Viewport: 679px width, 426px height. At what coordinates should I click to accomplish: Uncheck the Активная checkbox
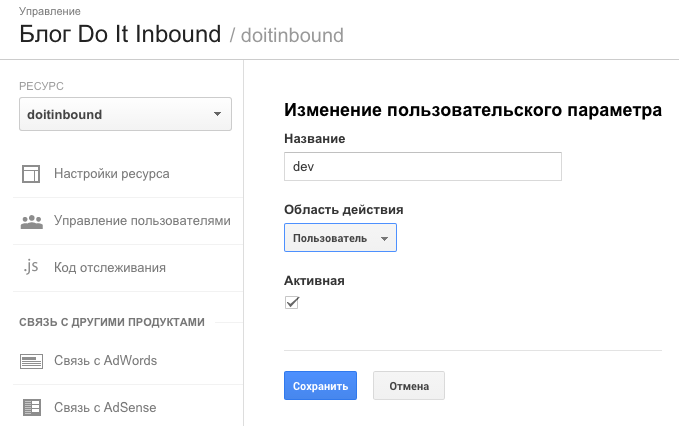coord(292,302)
